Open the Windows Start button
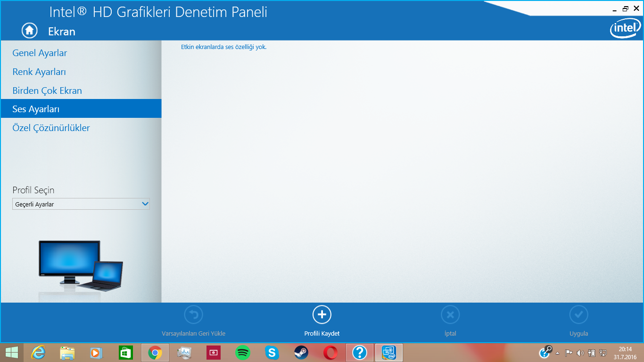Screen dimensions: 644x362 click(x=12, y=353)
